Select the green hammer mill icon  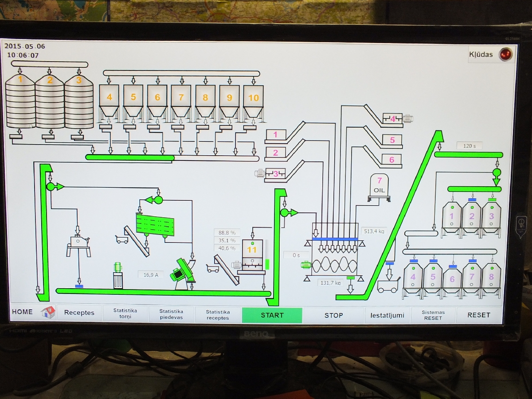(x=182, y=273)
